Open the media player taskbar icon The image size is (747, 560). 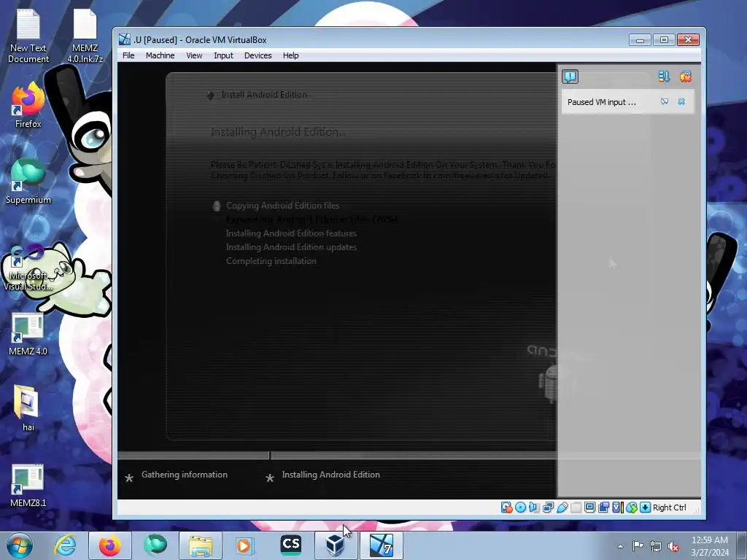click(245, 545)
